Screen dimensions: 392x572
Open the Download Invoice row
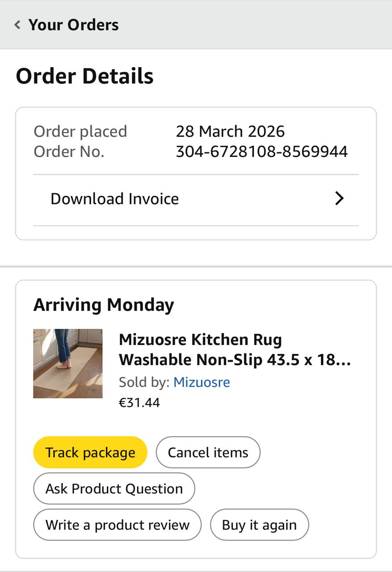point(114,199)
